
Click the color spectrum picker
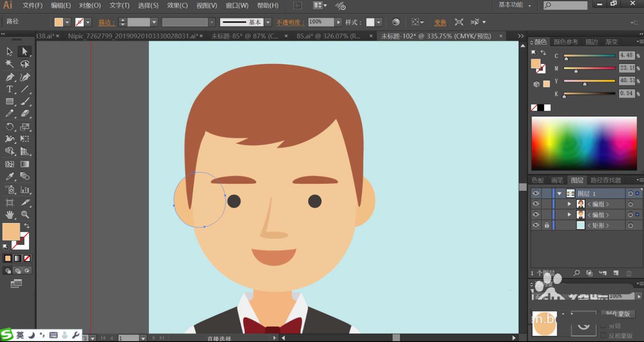point(584,143)
